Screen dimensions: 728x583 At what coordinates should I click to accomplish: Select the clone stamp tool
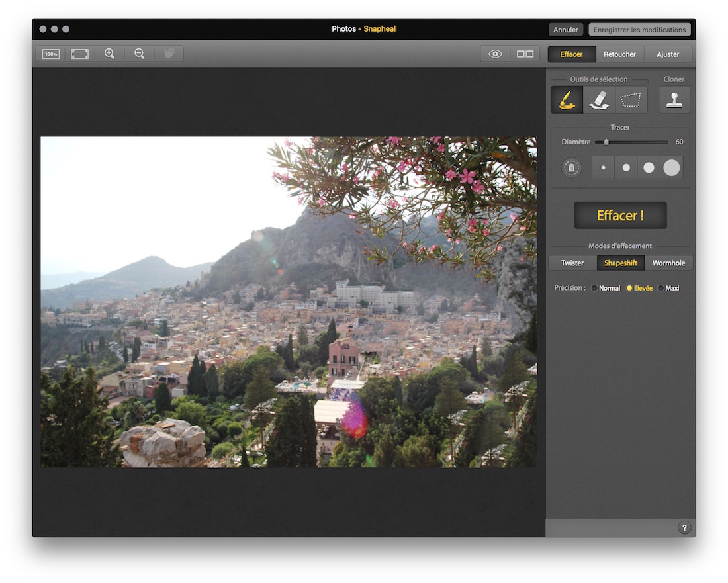pos(674,99)
